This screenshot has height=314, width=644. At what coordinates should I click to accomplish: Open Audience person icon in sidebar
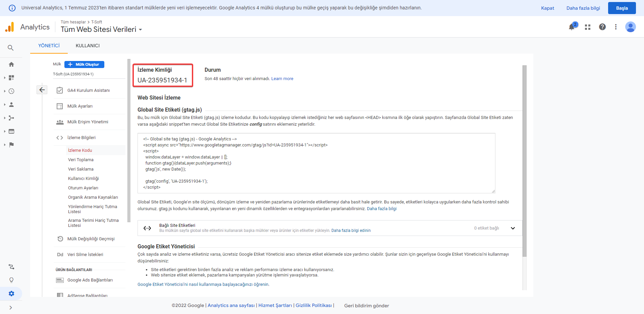[11, 105]
